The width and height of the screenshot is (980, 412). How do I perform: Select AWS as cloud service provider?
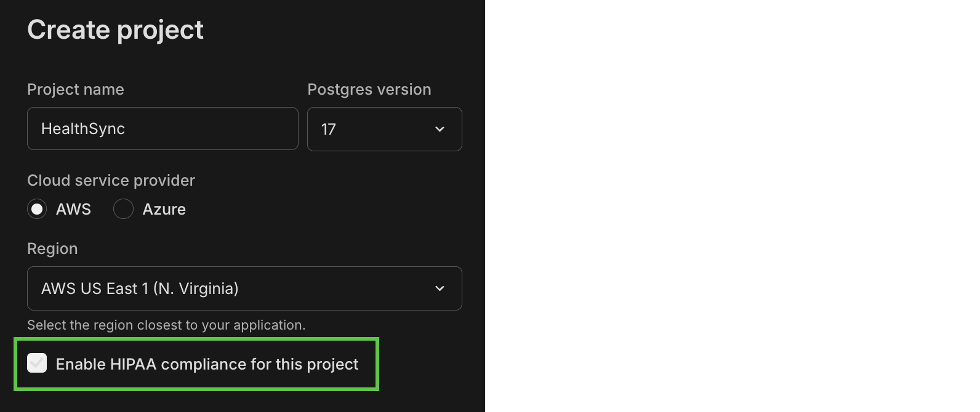click(x=36, y=209)
